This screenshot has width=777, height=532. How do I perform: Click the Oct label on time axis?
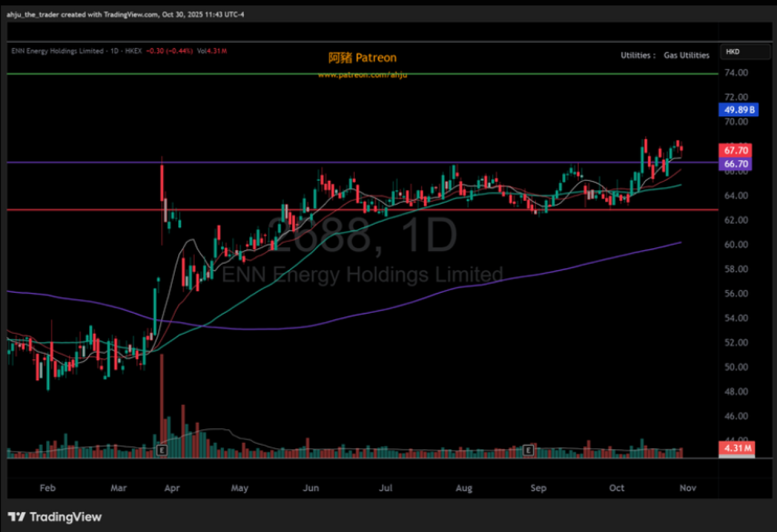pos(616,488)
